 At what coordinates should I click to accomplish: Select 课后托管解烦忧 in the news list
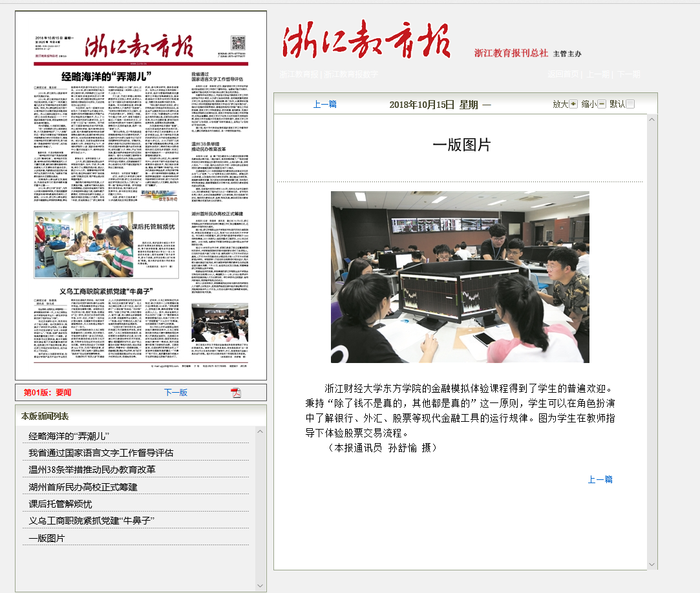coord(60,504)
